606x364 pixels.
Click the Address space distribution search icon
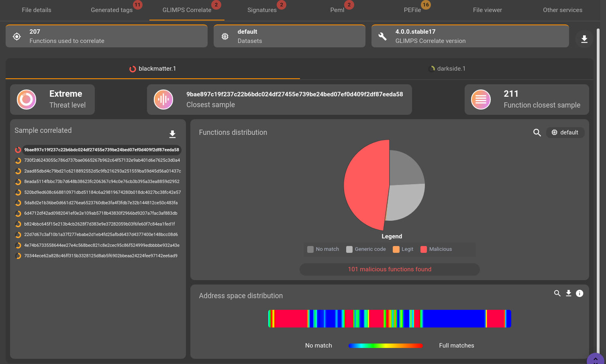[x=557, y=293]
